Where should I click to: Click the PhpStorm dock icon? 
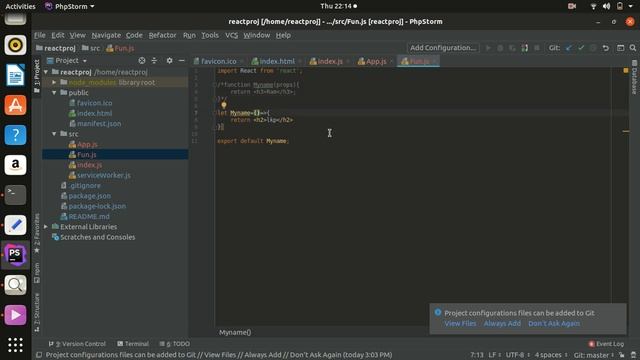pos(15,255)
